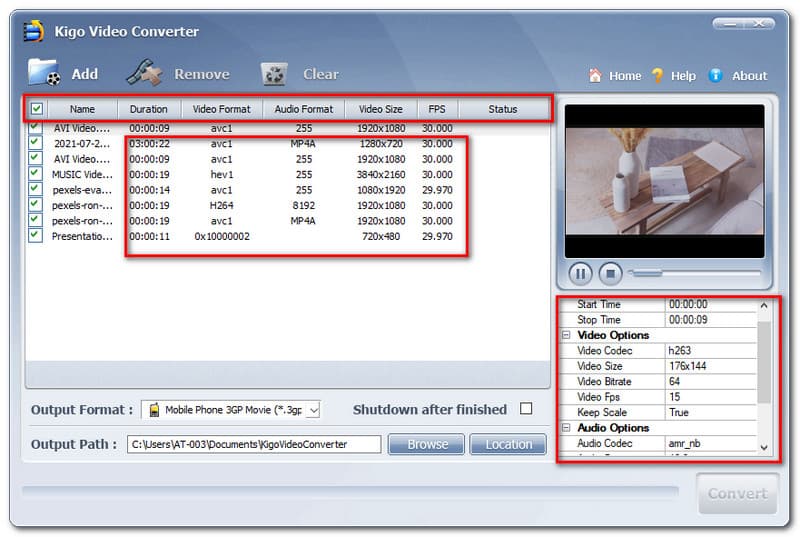This screenshot has height=537, width=800.
Task: Sort list by Duration column header
Action: [x=149, y=109]
